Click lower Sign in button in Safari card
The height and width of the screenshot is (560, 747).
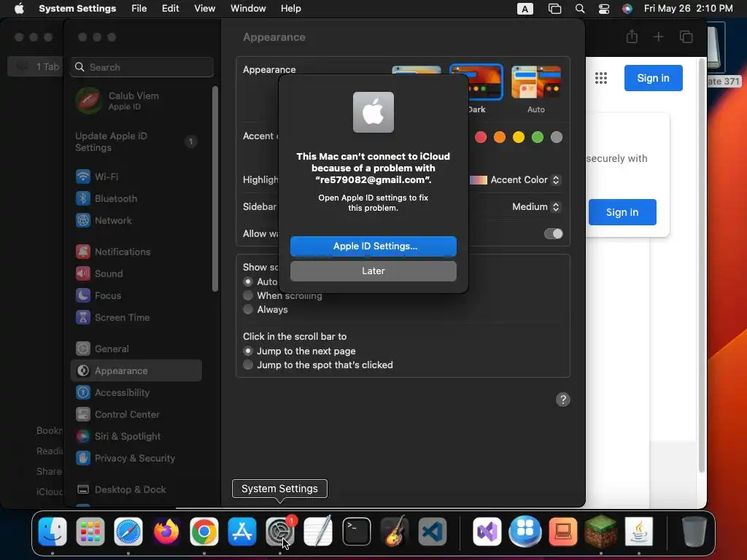click(622, 212)
